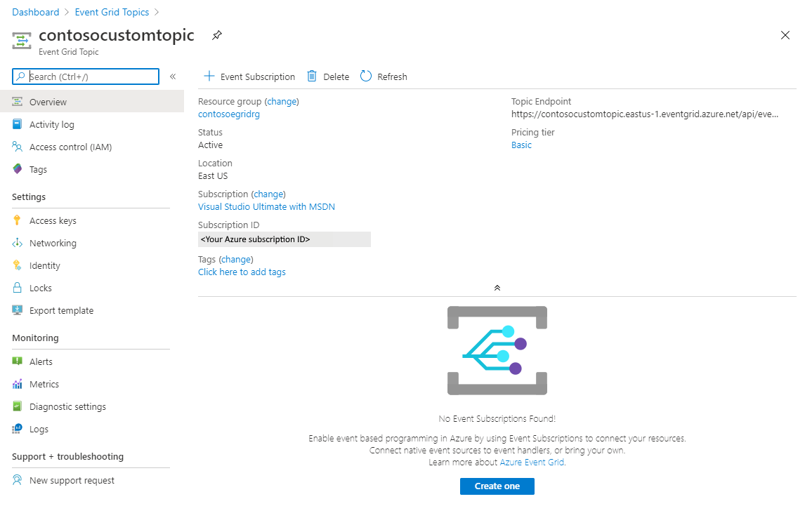
Task: Click the Create one button
Action: [497, 486]
